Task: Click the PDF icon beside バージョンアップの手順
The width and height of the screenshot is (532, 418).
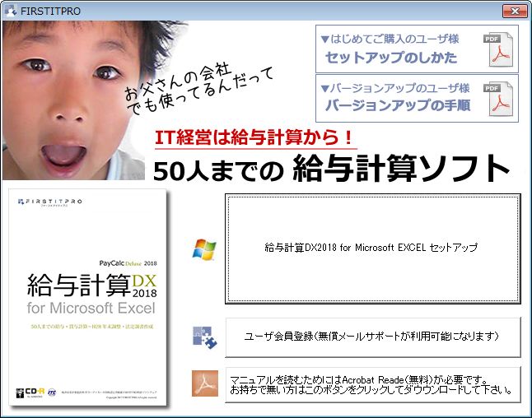Action: [498, 99]
